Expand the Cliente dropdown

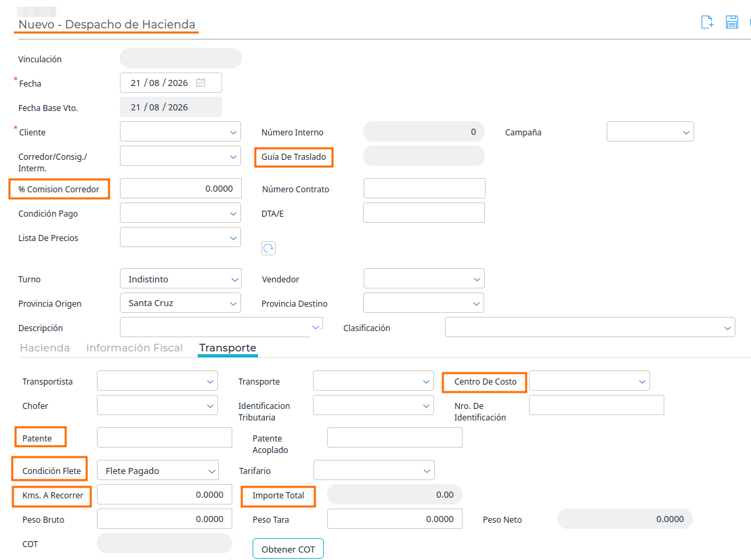(x=180, y=132)
